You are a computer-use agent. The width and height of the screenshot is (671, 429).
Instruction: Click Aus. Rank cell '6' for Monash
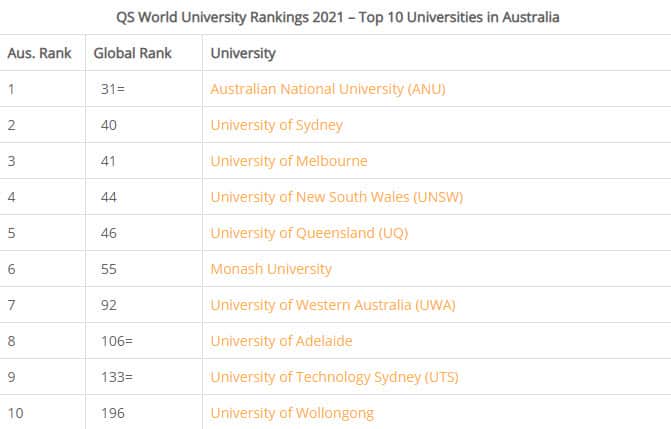click(12, 269)
